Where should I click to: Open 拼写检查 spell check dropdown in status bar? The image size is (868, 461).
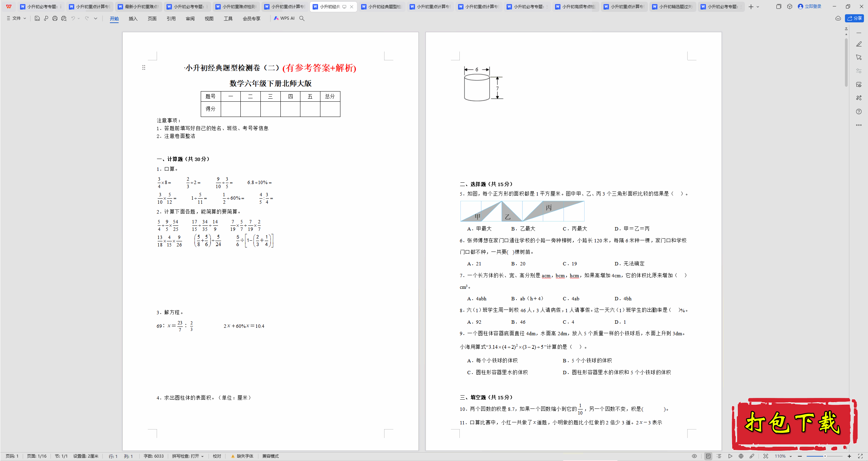[188, 456]
